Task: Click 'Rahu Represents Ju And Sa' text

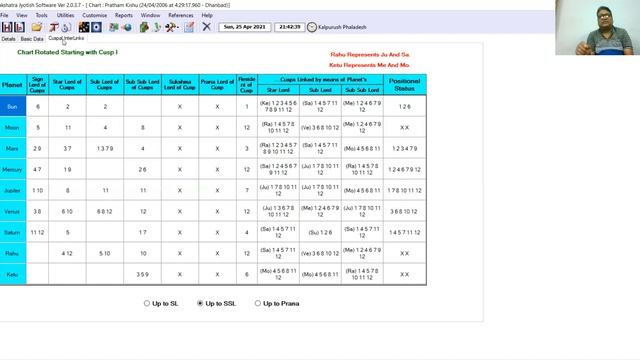Action: click(370, 54)
